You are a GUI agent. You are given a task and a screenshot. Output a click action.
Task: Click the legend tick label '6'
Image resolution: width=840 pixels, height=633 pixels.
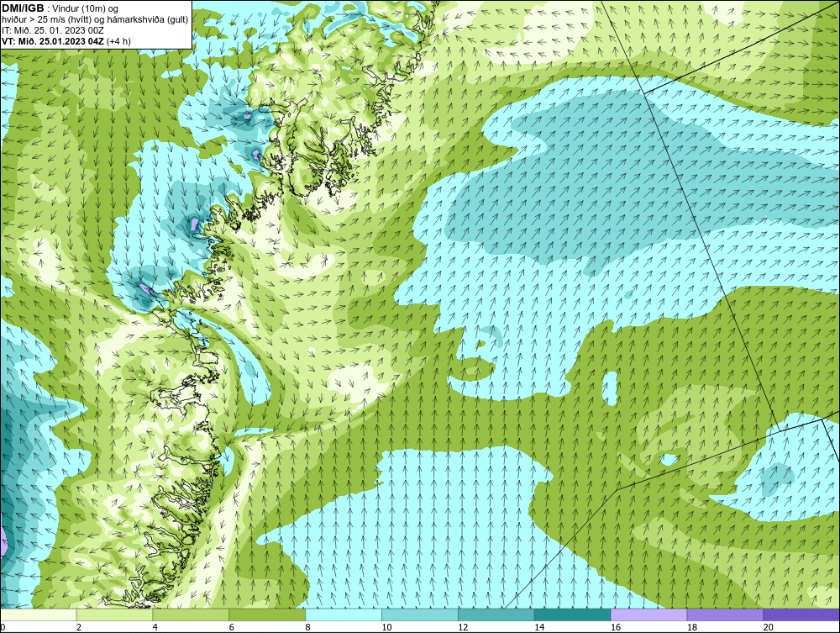coord(232,627)
